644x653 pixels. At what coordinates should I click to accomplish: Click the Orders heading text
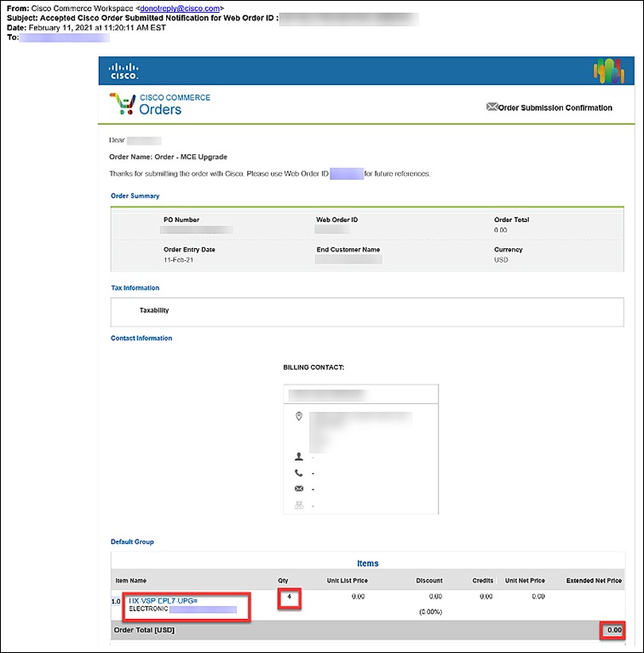160,109
